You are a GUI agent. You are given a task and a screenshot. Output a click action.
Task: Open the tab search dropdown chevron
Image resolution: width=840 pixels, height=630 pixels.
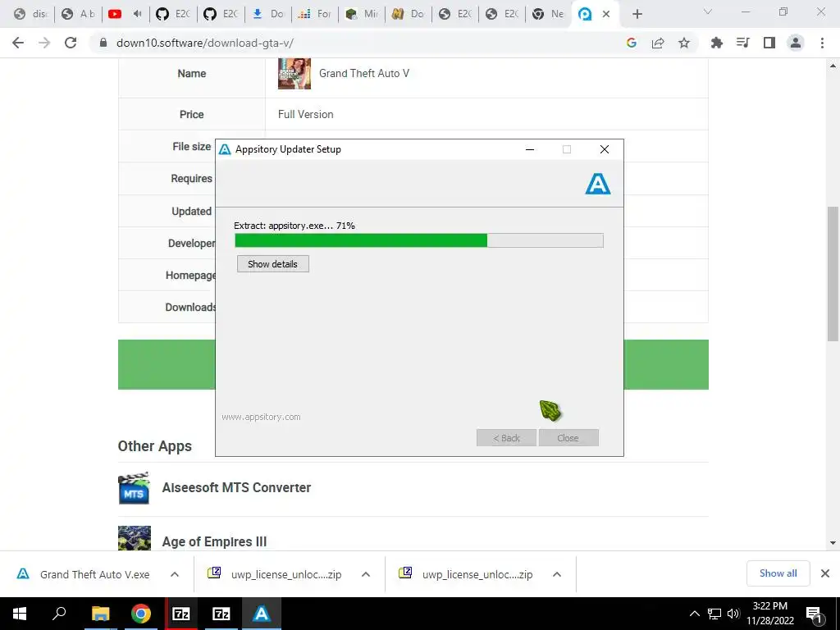pyautogui.click(x=708, y=11)
